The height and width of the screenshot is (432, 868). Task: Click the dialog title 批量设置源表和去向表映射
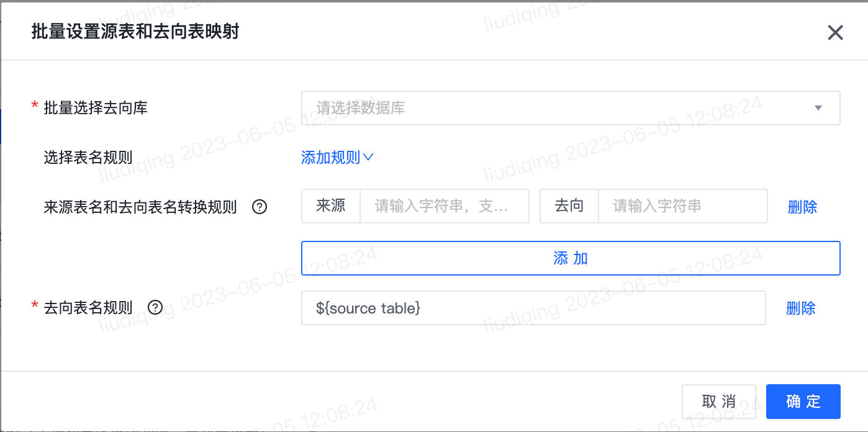pos(135,32)
